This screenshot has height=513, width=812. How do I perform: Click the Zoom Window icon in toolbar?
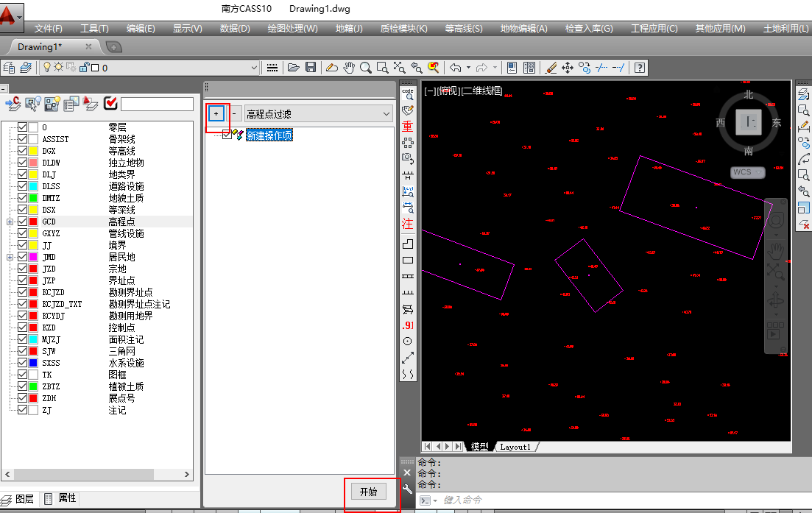(383, 67)
